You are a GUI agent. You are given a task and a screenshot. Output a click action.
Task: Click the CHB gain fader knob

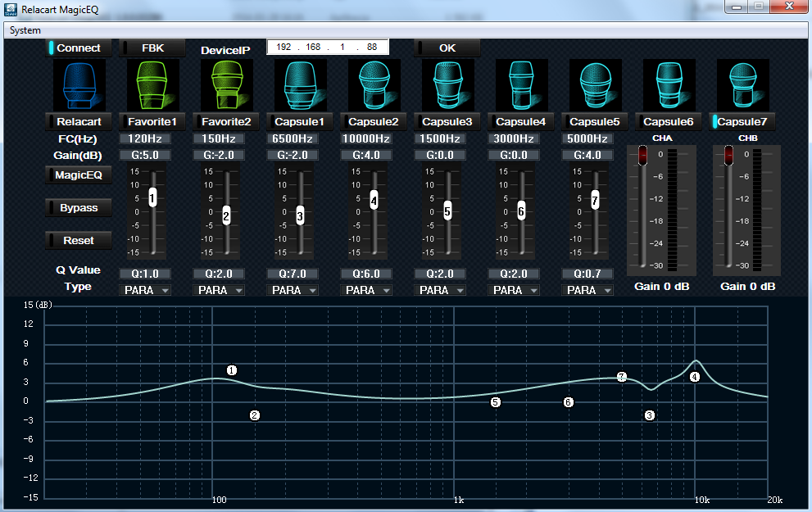click(728, 156)
